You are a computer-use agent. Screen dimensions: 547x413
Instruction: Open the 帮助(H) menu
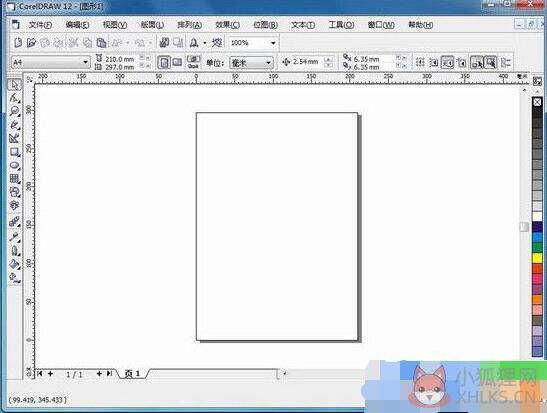pyautogui.click(x=420, y=25)
